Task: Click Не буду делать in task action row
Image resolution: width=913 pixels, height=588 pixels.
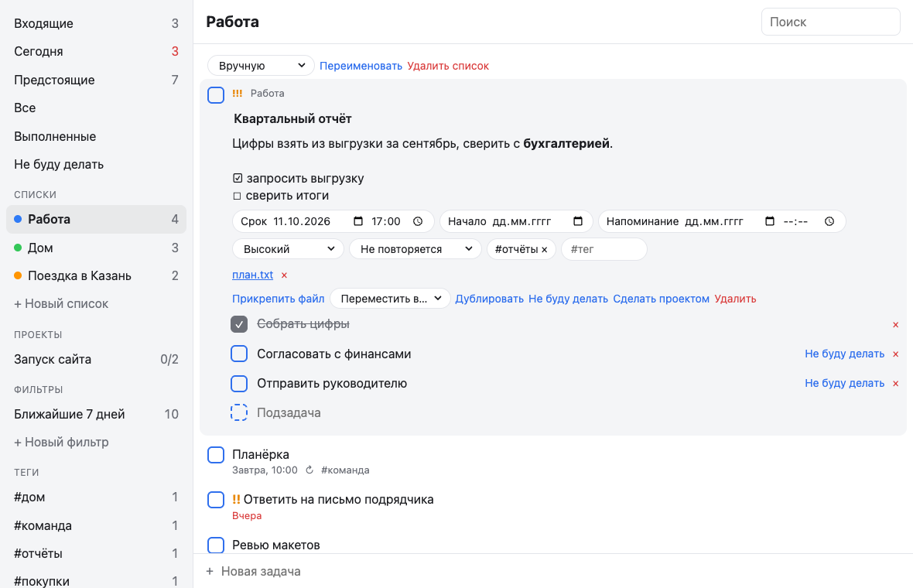Action: coord(568,299)
